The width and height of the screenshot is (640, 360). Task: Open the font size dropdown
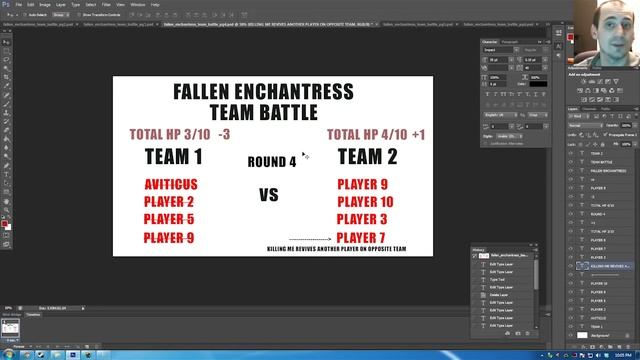point(511,60)
